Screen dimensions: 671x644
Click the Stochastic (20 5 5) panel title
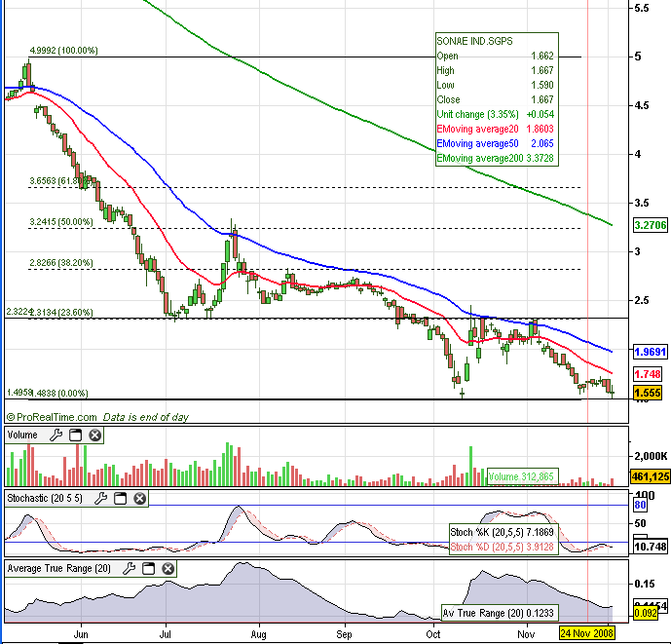pyautogui.click(x=45, y=499)
